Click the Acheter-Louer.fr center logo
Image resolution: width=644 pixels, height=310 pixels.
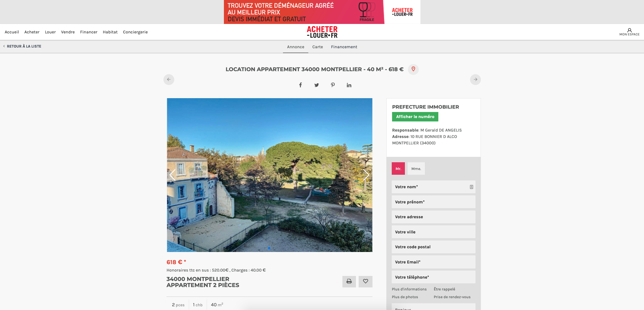322,32
